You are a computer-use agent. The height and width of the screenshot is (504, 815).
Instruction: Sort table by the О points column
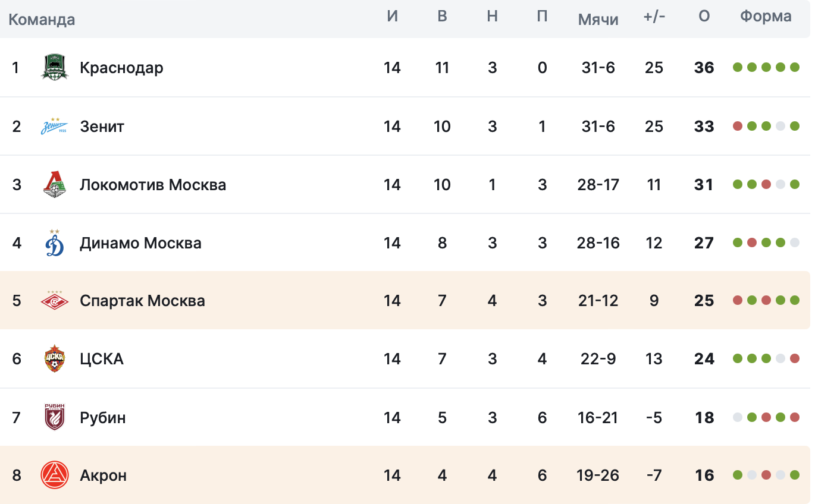tap(704, 17)
